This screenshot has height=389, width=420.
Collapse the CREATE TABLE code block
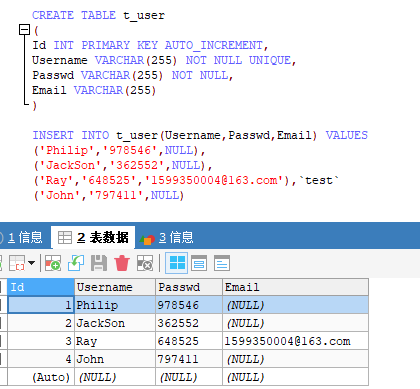pyautogui.click(x=24, y=30)
